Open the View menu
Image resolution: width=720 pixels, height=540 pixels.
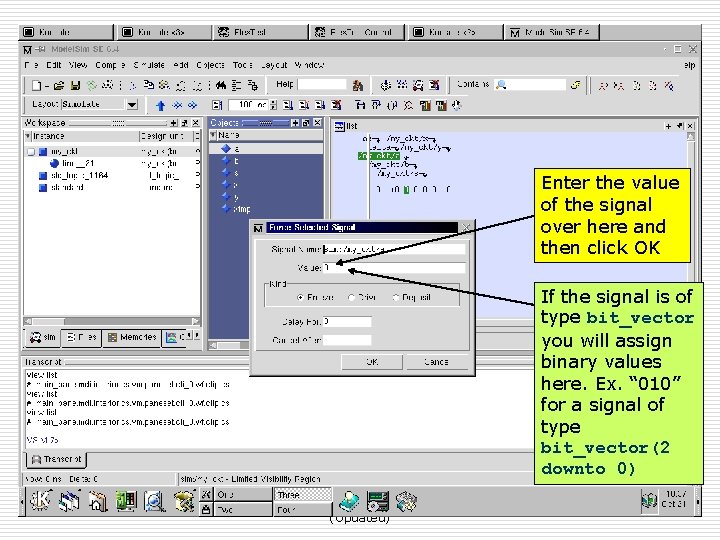coord(78,65)
